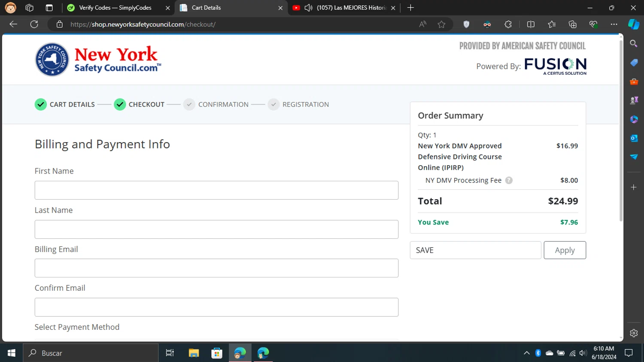Click the promo code field containing SAVE
This screenshot has height=362, width=644.
tap(476, 250)
